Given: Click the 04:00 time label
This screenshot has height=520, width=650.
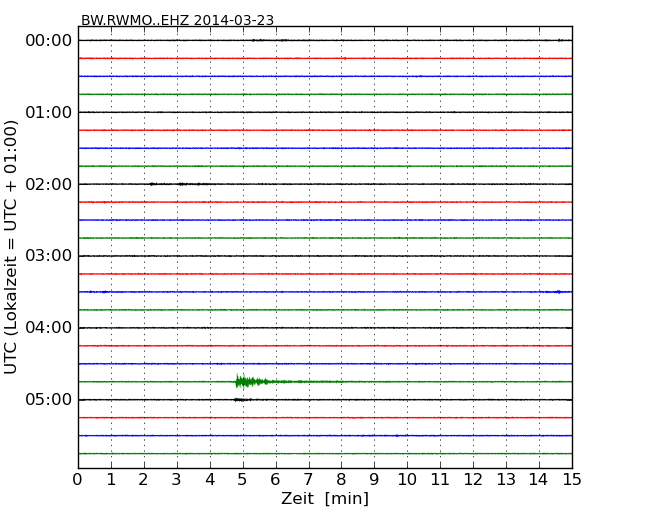Looking at the screenshot, I should (x=49, y=328).
